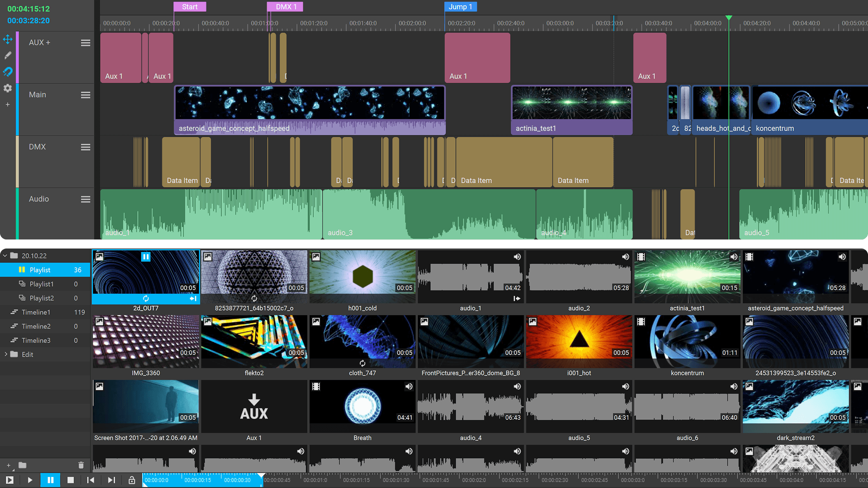The image size is (868, 488).
Task: Toggle the playback lock padlock
Action: (x=131, y=480)
